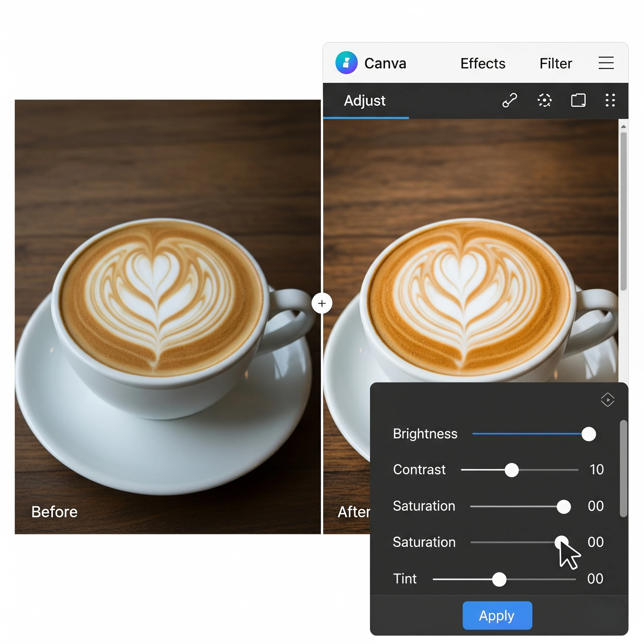Image resolution: width=644 pixels, height=644 pixels.
Task: Click the Brightness slider handle
Action: [589, 434]
